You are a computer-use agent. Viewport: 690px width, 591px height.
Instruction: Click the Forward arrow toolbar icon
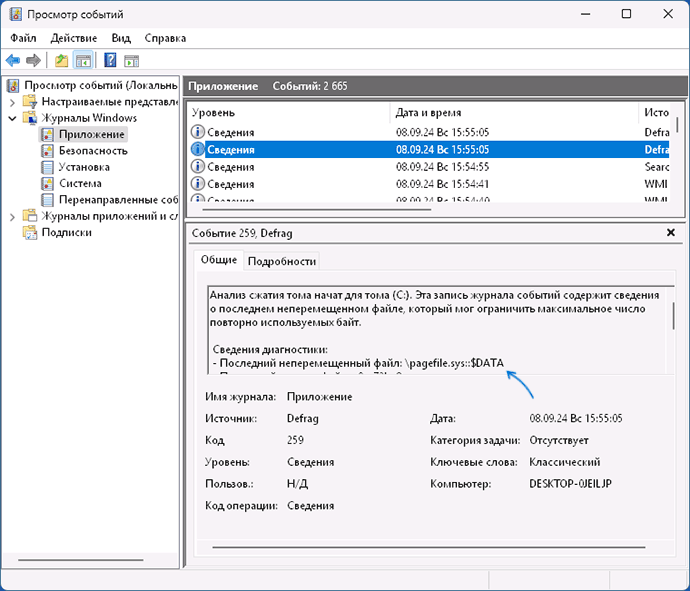coord(33,60)
